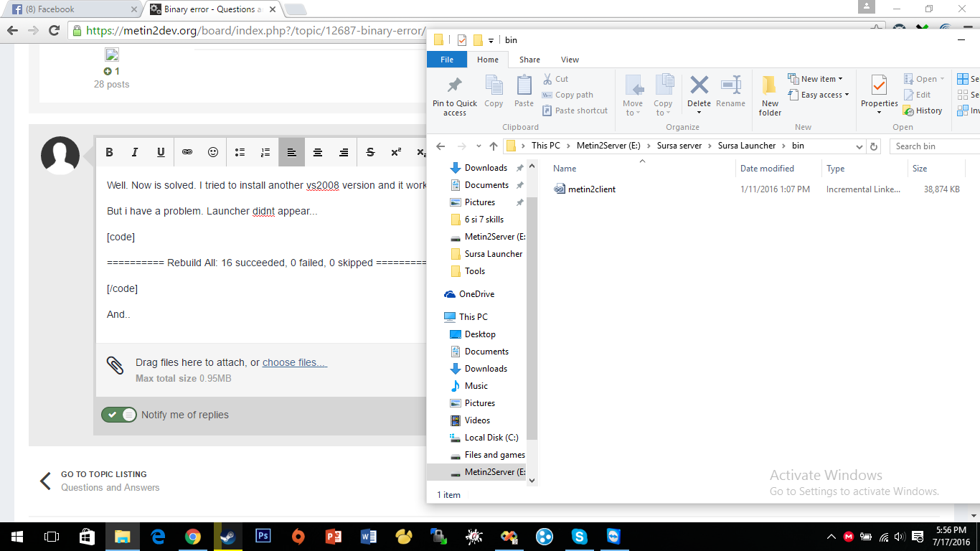Open Properties in Explorer ribbon
The width and height of the screenshot is (980, 551).
(x=880, y=95)
